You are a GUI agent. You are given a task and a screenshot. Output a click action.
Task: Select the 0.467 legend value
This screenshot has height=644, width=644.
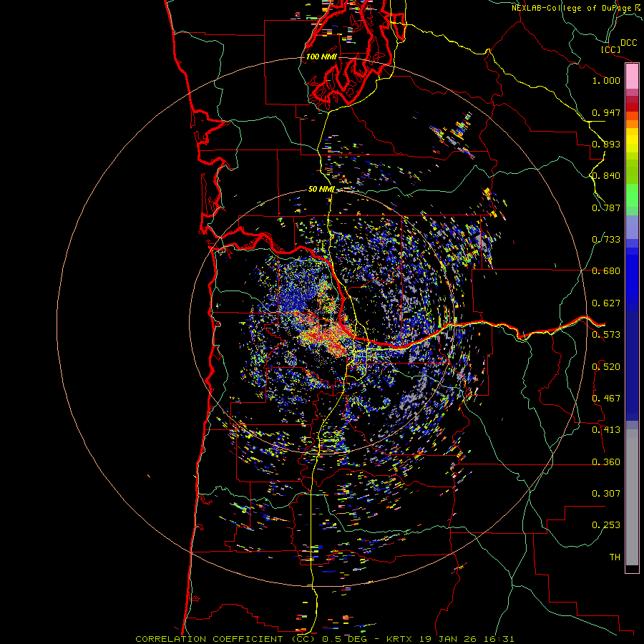coord(606,399)
